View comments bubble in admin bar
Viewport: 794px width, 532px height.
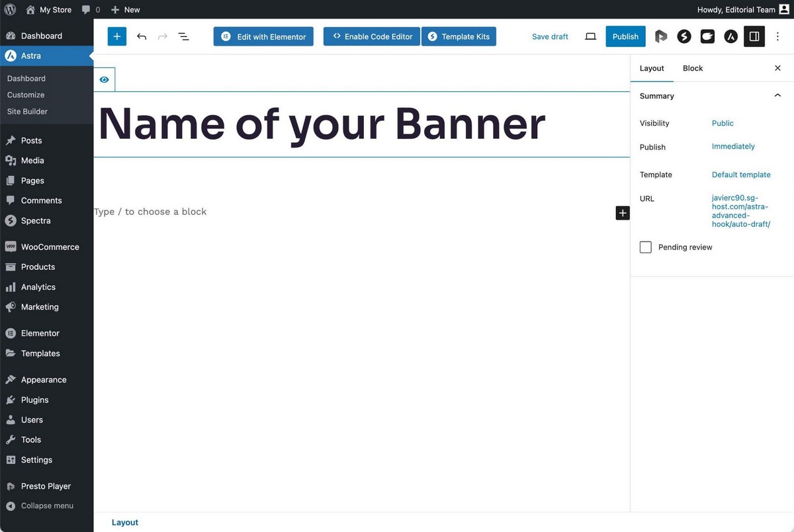coord(91,9)
